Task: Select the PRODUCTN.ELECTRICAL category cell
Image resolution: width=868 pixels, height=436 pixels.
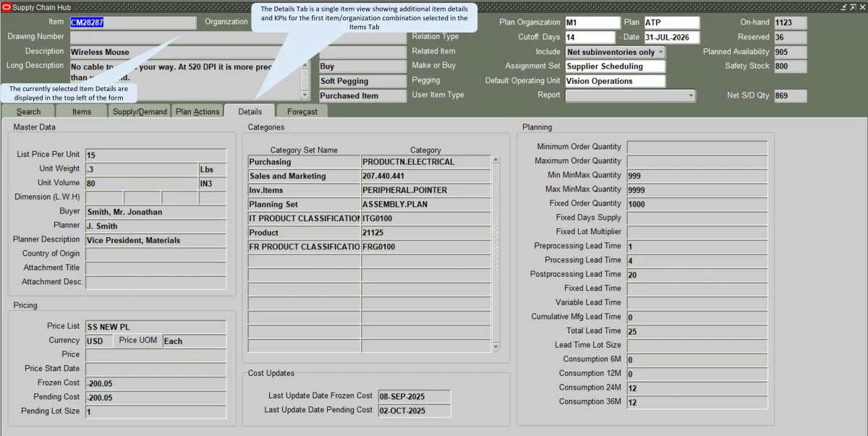Action: point(425,162)
